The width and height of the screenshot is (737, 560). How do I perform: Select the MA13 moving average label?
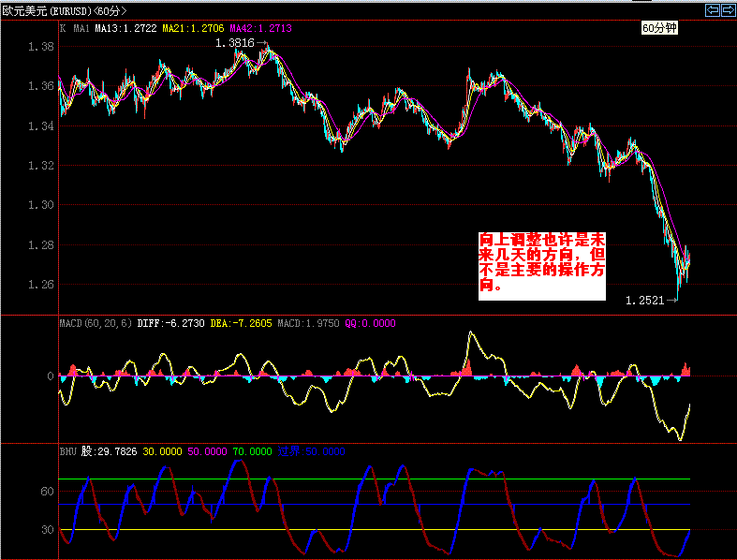[125, 29]
